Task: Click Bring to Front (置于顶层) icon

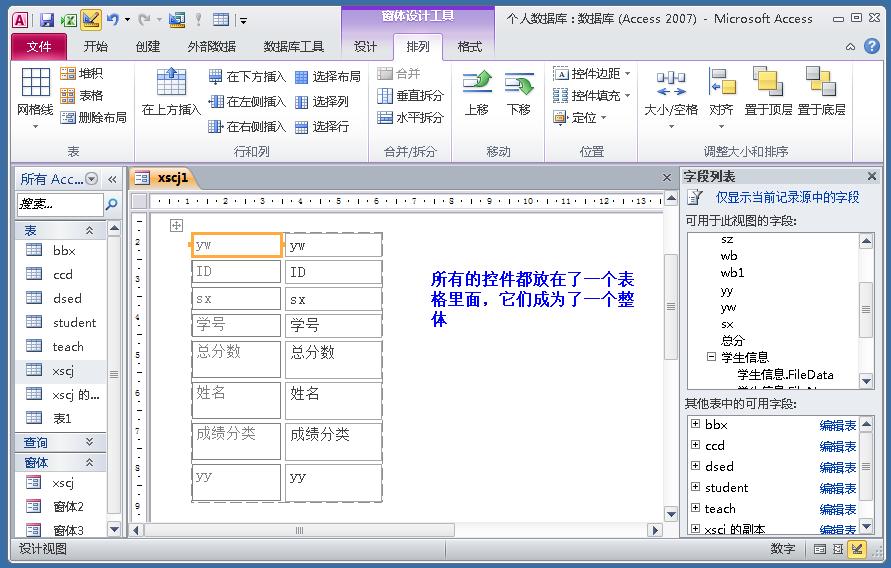Action: pos(768,84)
